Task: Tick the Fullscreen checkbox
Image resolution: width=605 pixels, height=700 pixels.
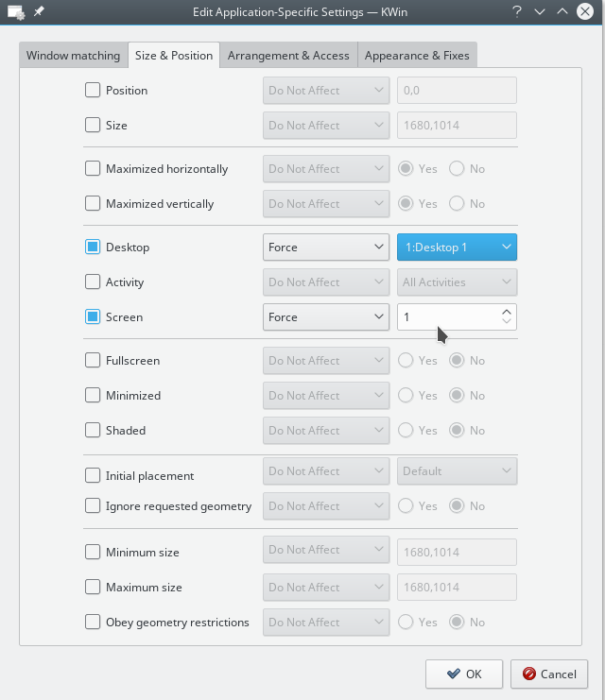Action: tap(93, 361)
